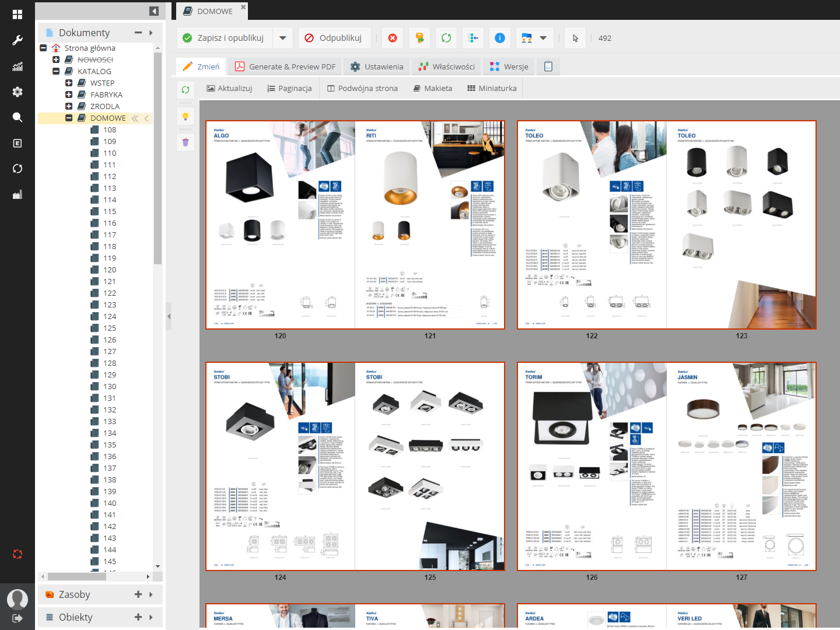The width and height of the screenshot is (840, 630).
Task: Click the red delete document icon
Action: (x=393, y=38)
